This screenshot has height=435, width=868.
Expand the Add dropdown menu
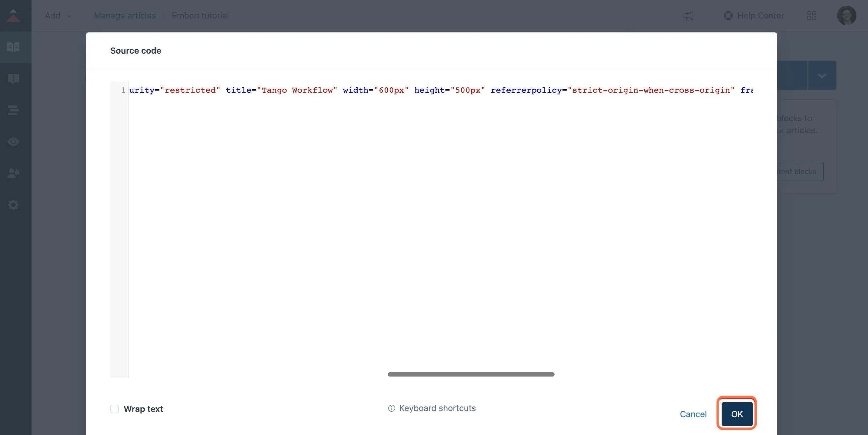(x=58, y=15)
